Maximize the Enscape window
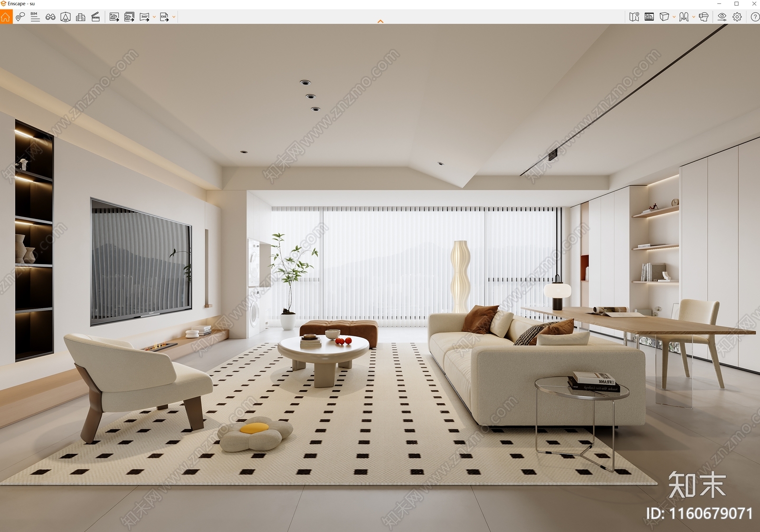This screenshot has width=760, height=532. (x=737, y=4)
